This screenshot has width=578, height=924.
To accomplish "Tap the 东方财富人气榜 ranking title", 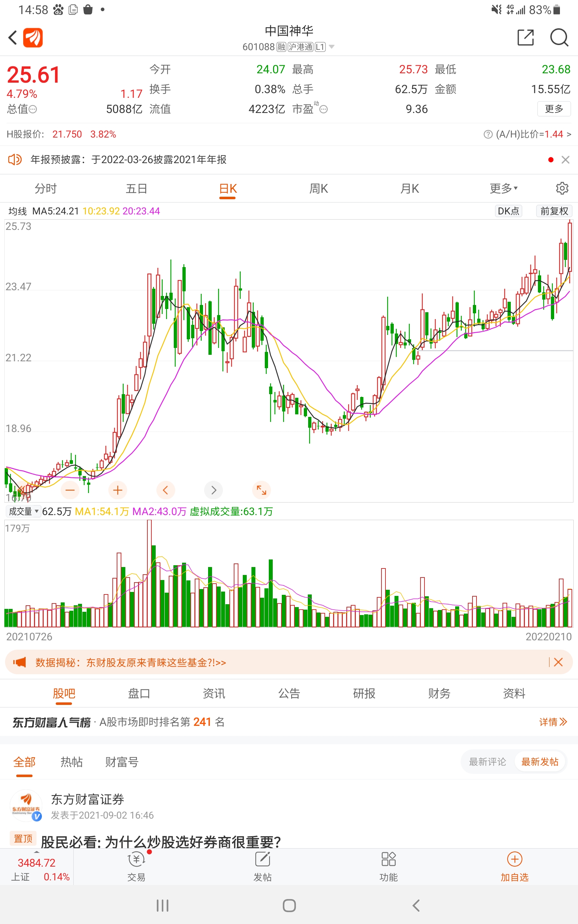I will [x=52, y=722].
